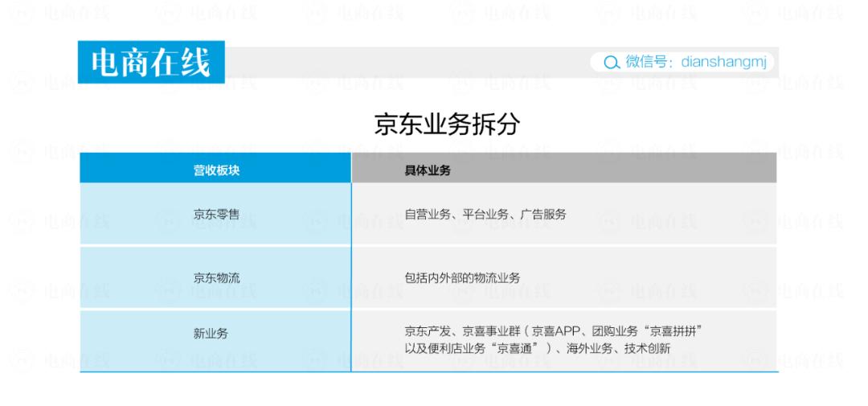Click the 营收板块 column header

[x=216, y=168]
